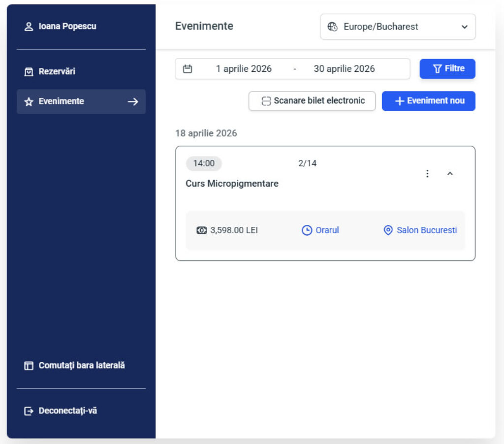
Task: Click the user icon next to Ioana Popescu
Action: (x=29, y=26)
